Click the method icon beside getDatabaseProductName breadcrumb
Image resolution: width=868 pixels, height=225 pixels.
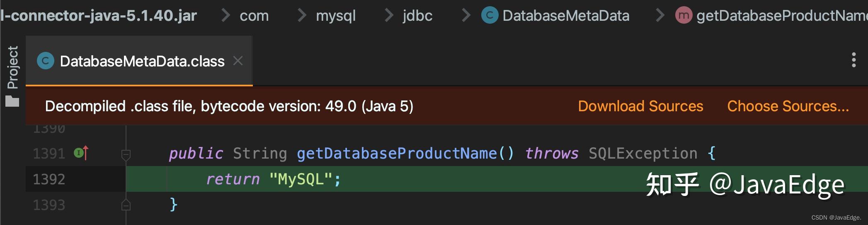[684, 16]
